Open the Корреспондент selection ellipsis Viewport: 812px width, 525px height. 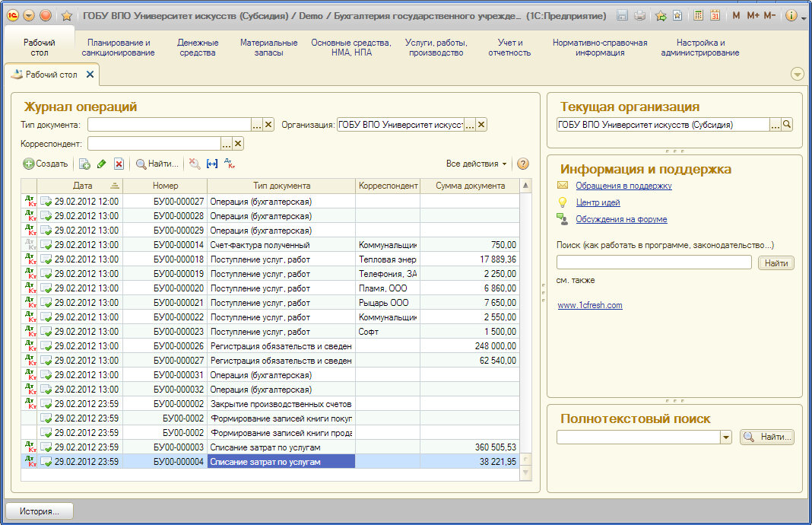pos(227,144)
